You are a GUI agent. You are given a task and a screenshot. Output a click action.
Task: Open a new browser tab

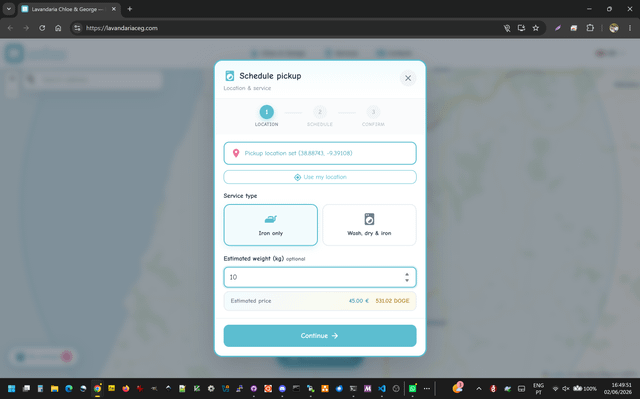point(130,9)
